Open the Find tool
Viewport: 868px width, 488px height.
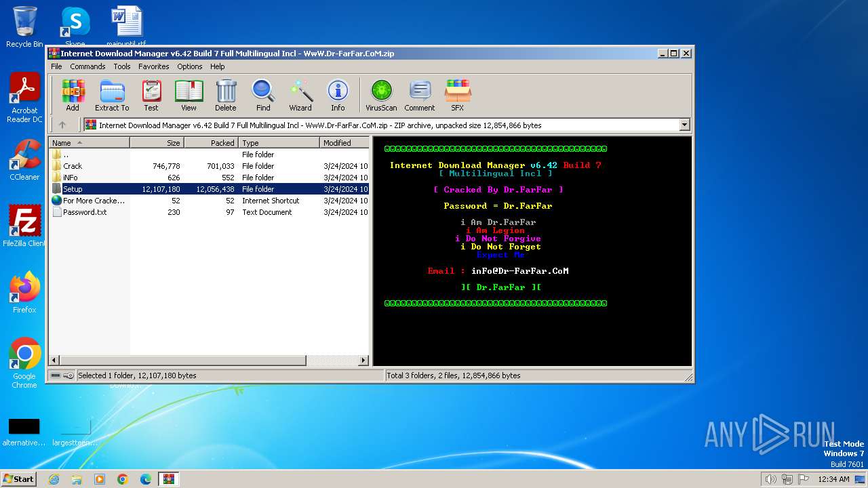pyautogui.click(x=263, y=95)
